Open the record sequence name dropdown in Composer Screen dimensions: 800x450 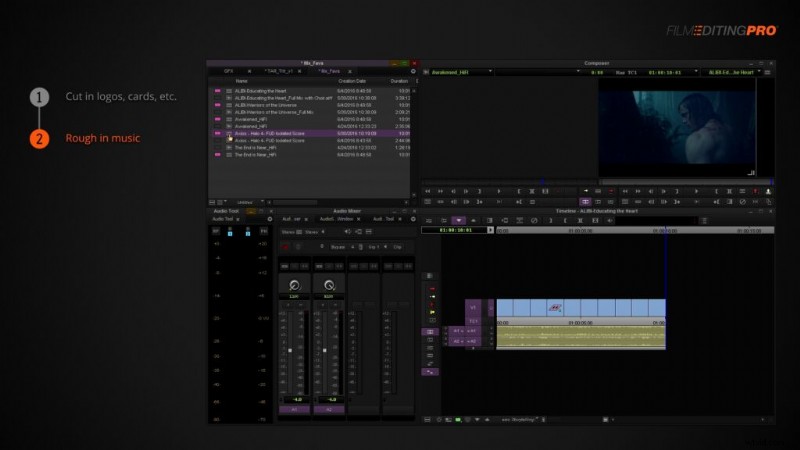click(734, 72)
